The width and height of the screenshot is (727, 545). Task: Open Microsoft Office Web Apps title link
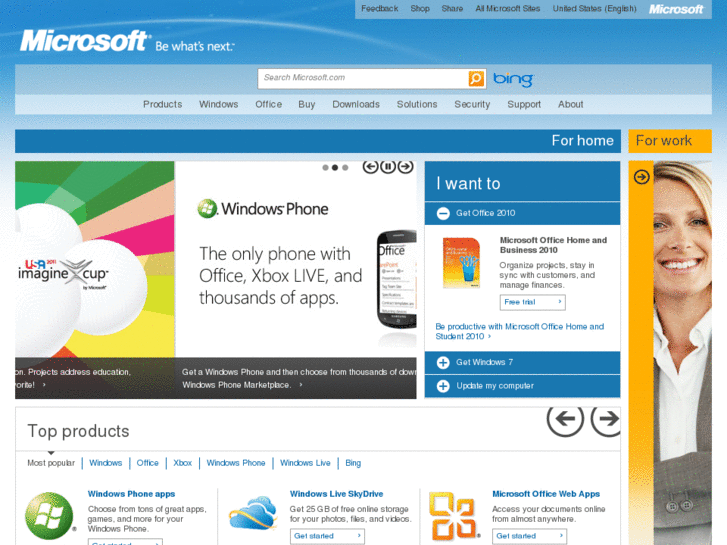546,494
